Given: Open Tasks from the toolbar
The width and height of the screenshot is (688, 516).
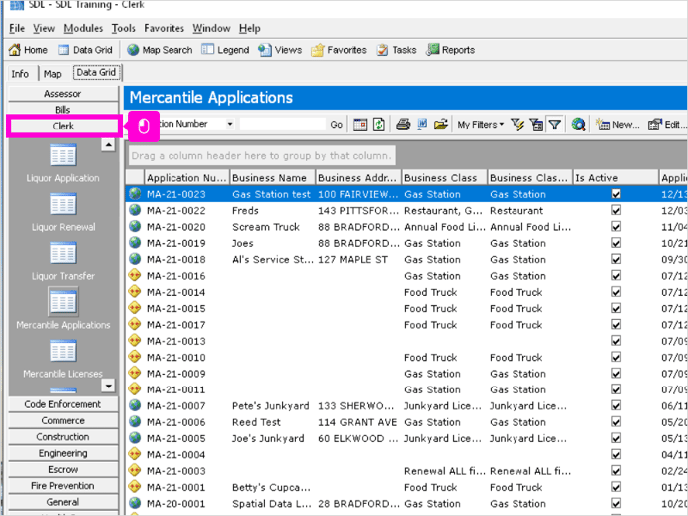Looking at the screenshot, I should click(x=396, y=50).
